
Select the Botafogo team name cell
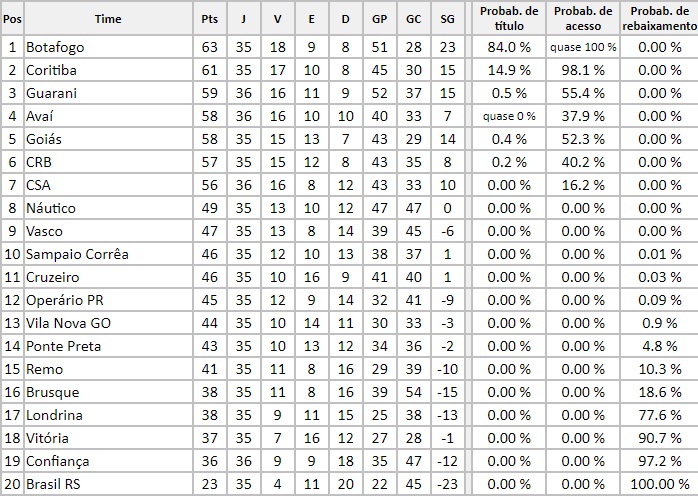point(108,47)
